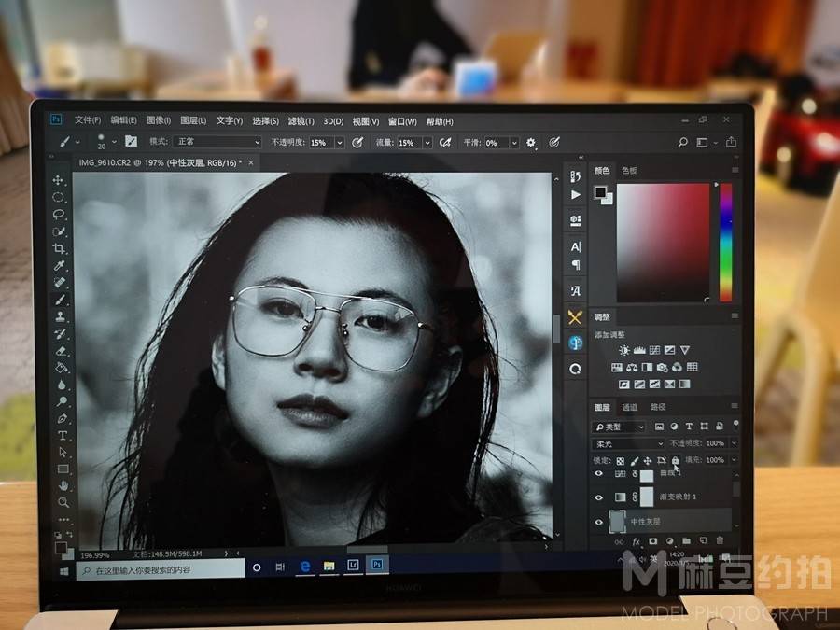Toggle pressure control for brush size
This screenshot has width=840, height=630.
pyautogui.click(x=554, y=143)
